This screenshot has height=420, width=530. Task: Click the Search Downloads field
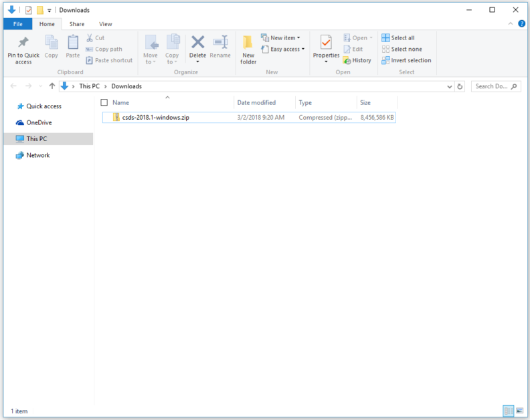click(493, 86)
